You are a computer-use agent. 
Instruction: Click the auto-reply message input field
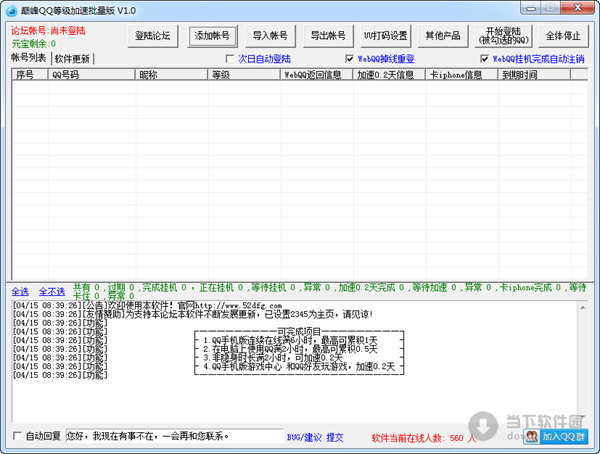coord(175,436)
